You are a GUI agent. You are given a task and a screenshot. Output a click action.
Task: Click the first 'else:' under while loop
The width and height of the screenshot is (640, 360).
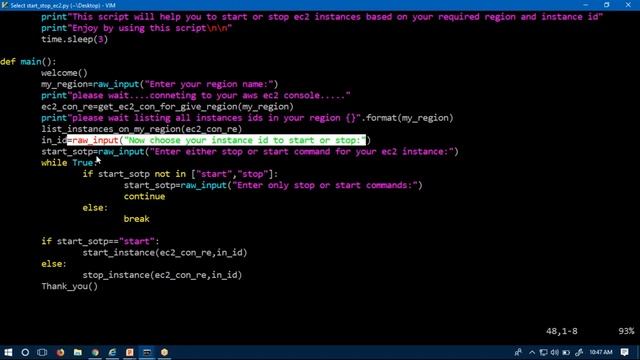95,208
